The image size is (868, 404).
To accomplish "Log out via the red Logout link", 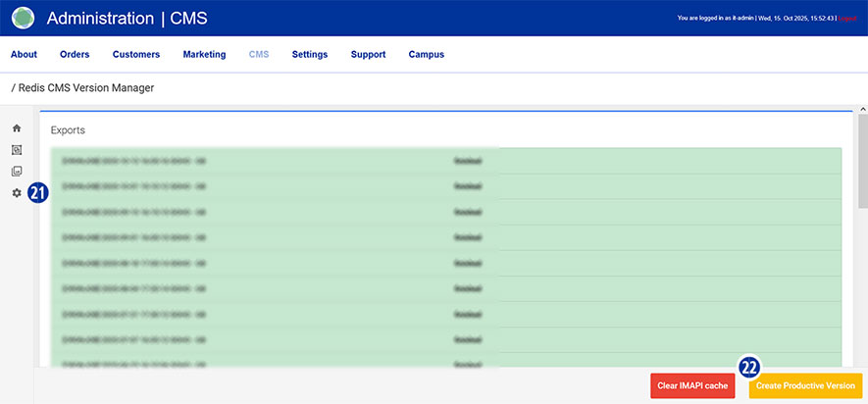I will 849,19.
